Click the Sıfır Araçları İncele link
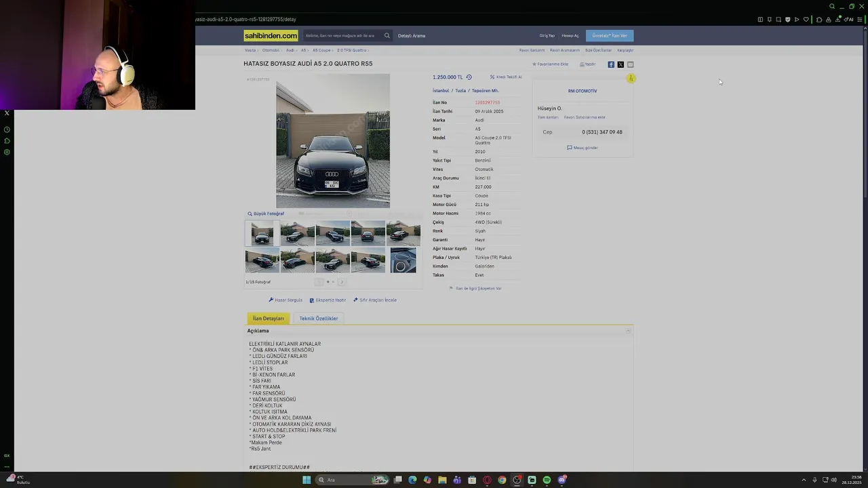 375,300
